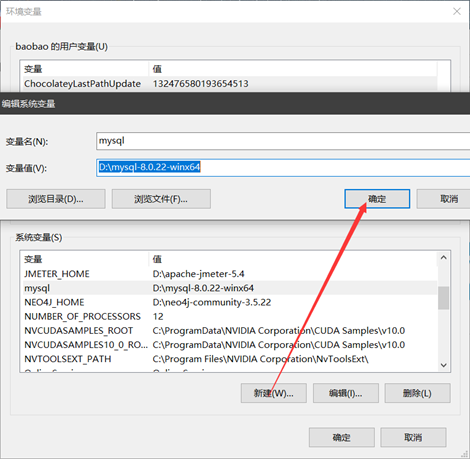Image resolution: width=470 pixels, height=459 pixels.
Task: Click 取消 at bottom of environment variables window
Action: (x=413, y=437)
